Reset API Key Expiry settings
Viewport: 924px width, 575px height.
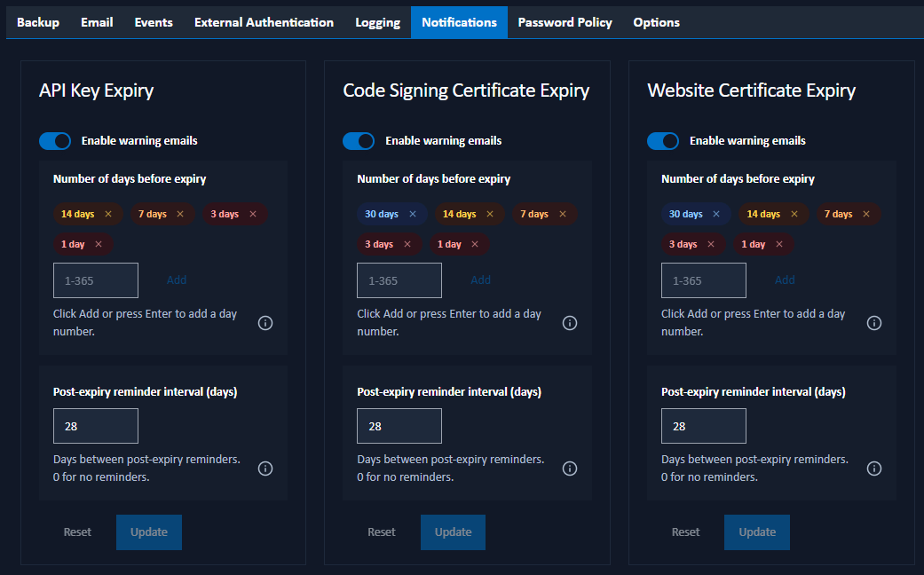[78, 532]
